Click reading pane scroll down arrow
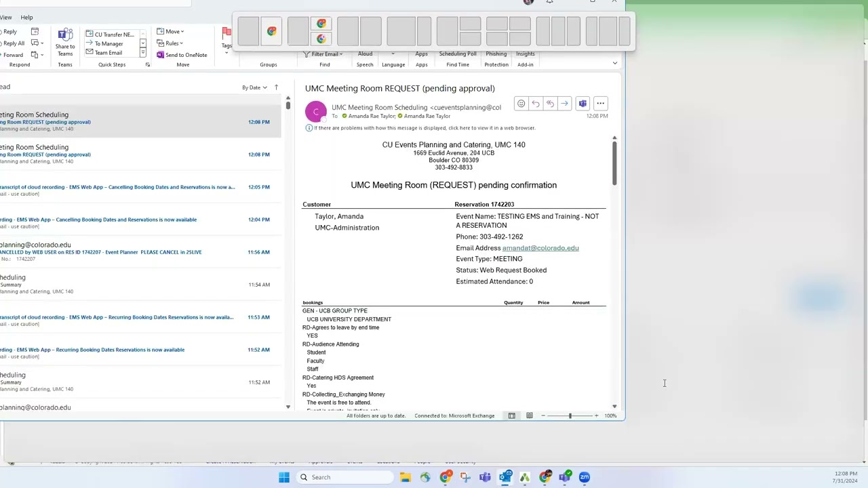The image size is (868, 488). 614,407
